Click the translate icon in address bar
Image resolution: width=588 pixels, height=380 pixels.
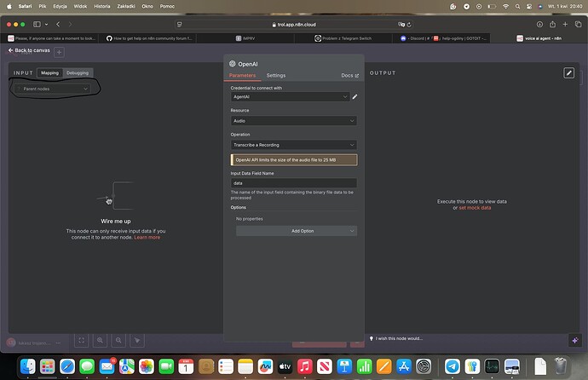click(x=401, y=25)
